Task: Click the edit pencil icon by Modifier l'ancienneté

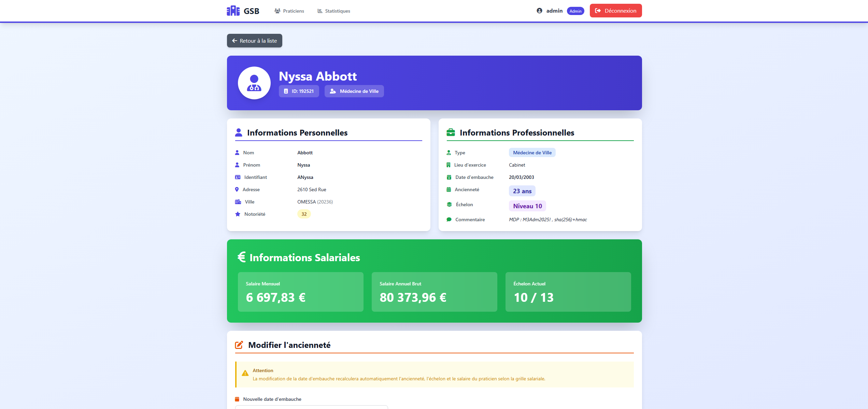Action: coord(239,345)
